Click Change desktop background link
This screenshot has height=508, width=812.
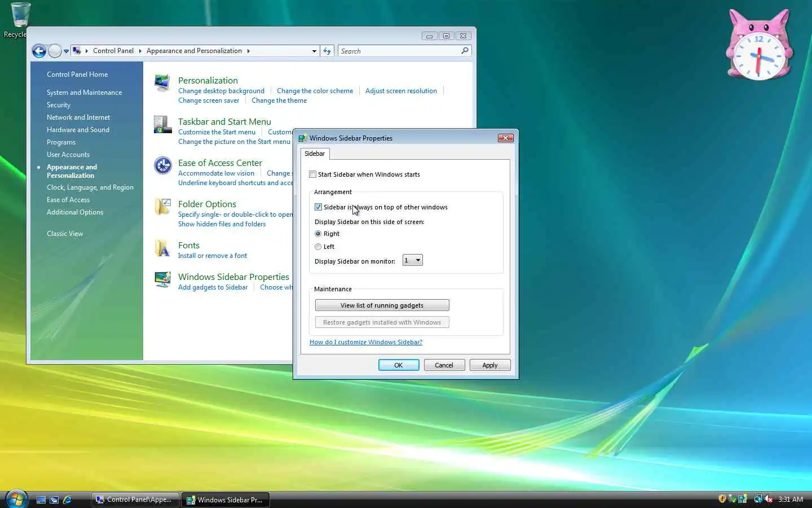coord(221,91)
